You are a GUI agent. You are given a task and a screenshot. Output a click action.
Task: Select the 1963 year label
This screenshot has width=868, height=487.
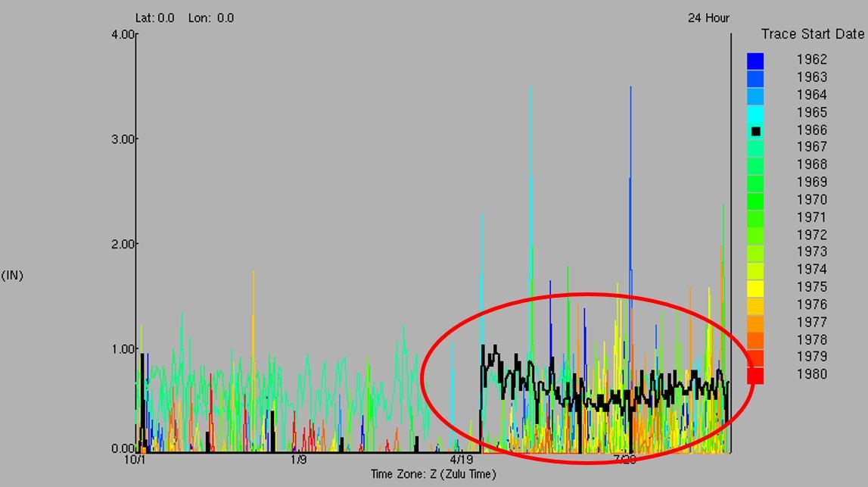click(x=811, y=77)
